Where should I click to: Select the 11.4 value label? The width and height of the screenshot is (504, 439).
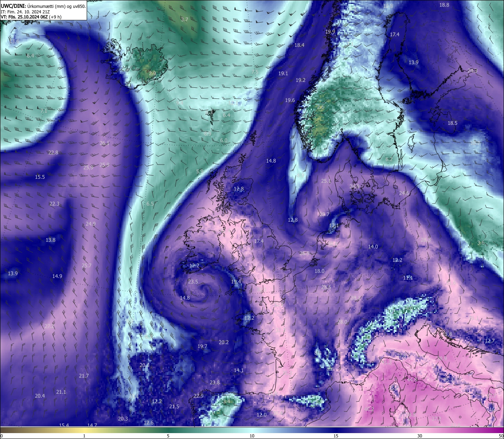coord(236,282)
